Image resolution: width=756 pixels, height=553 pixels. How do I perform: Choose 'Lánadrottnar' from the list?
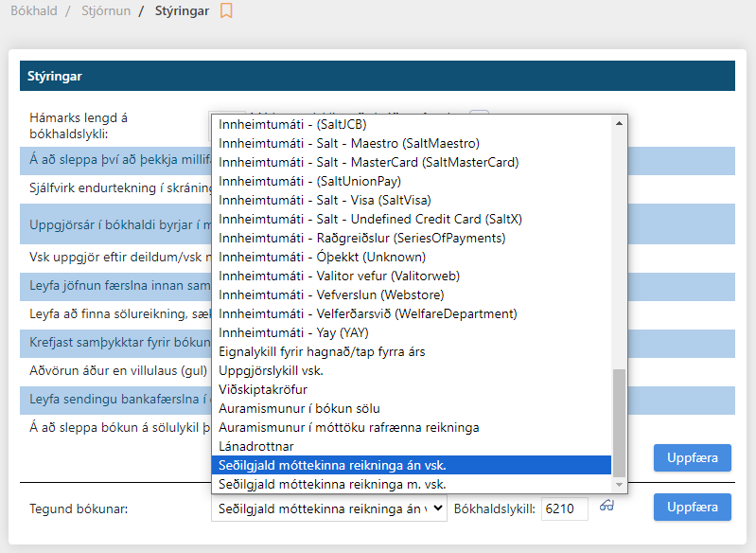click(x=256, y=446)
